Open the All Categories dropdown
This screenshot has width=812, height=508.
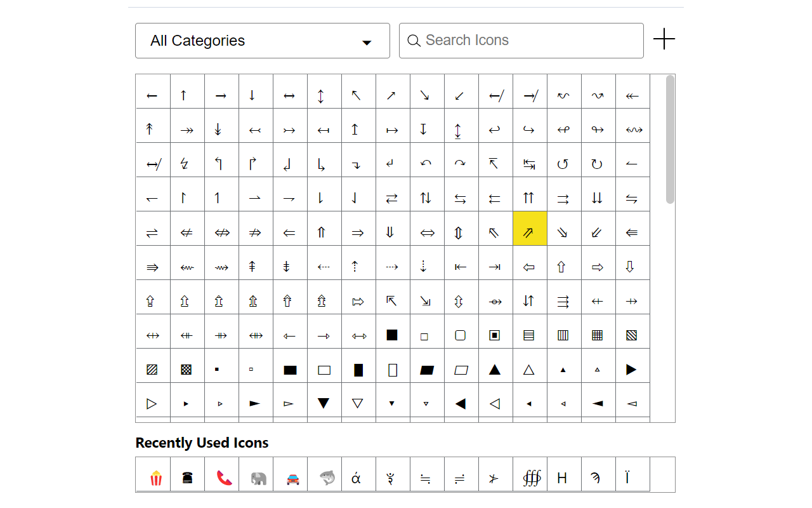tap(262, 41)
